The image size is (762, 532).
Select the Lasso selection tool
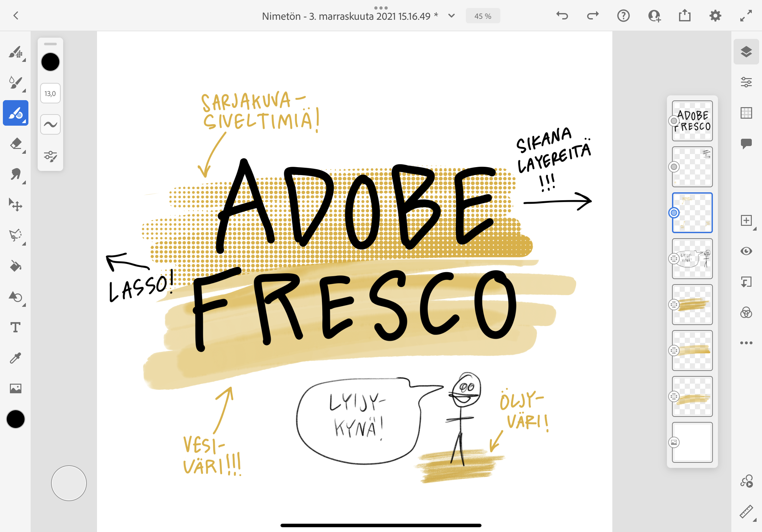(x=16, y=235)
